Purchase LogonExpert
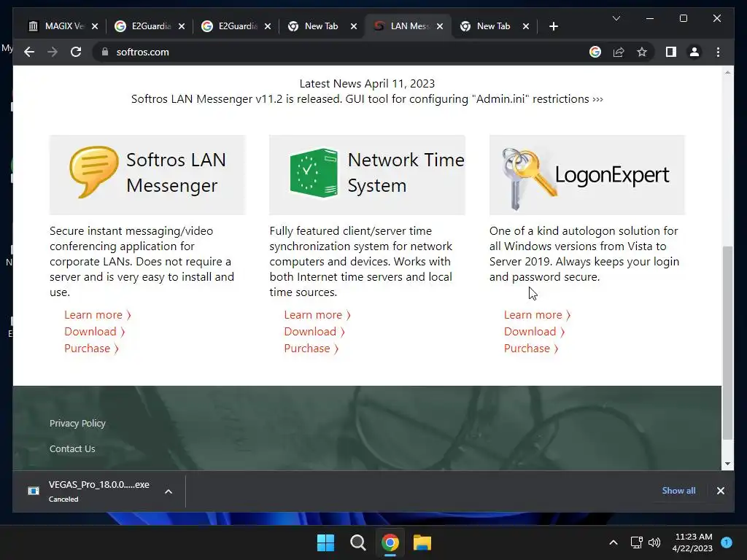The height and width of the screenshot is (560, 747). point(531,348)
